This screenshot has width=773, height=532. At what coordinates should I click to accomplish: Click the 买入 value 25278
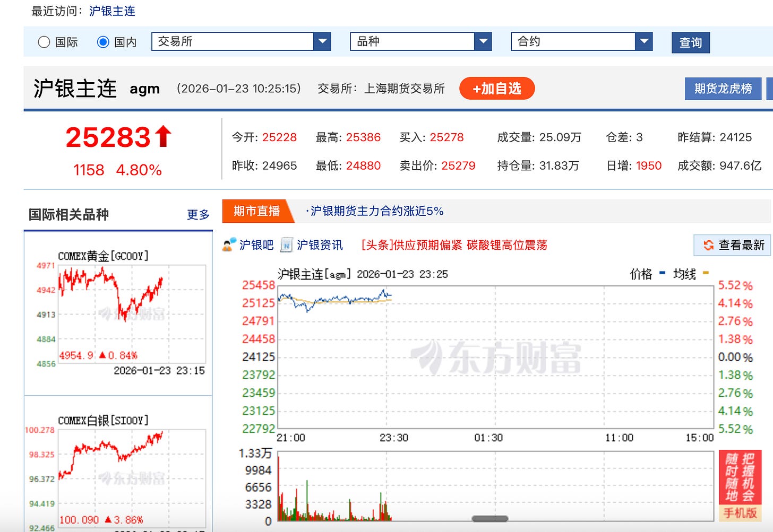pos(446,137)
